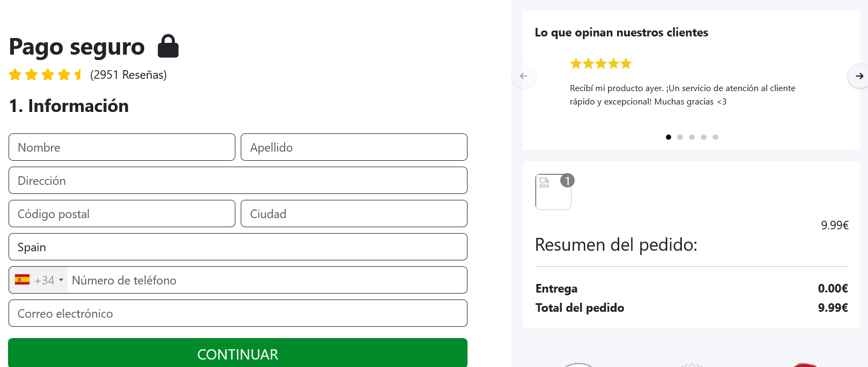Viewport: 868px width, 367px height.
Task: Select the third review carousel dot
Action: tap(692, 137)
